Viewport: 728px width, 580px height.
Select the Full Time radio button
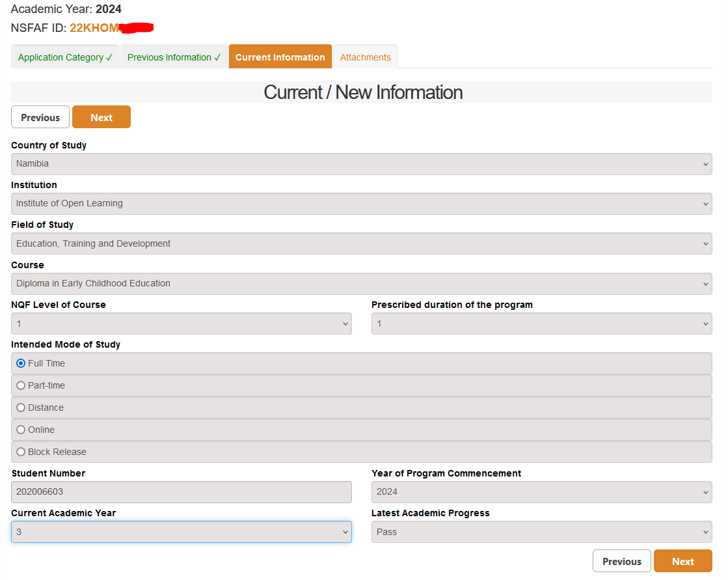click(x=21, y=363)
